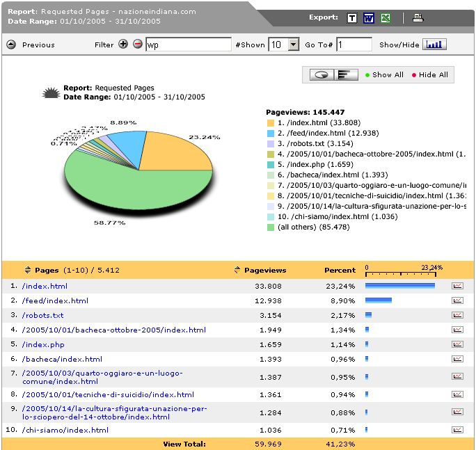
Task: Open trend graph icon for /robots.txt row
Action: pyautogui.click(x=457, y=315)
